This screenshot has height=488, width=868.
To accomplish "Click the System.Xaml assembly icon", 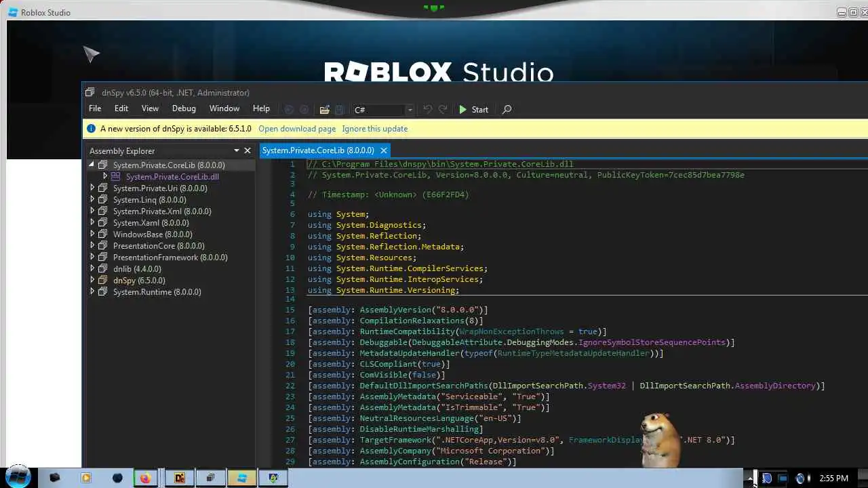I will point(102,222).
